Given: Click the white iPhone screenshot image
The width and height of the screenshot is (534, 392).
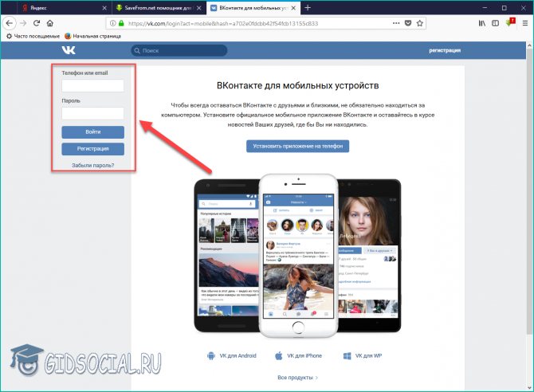Looking at the screenshot, I should (x=298, y=256).
